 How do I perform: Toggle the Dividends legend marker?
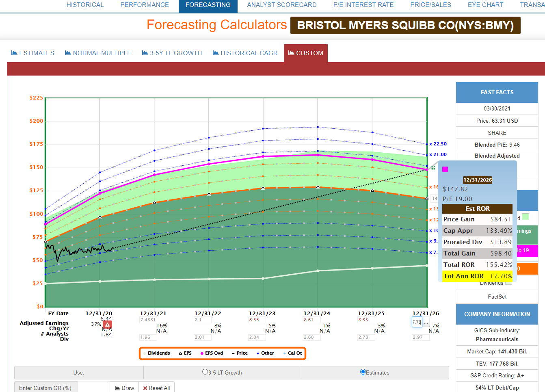(145, 353)
